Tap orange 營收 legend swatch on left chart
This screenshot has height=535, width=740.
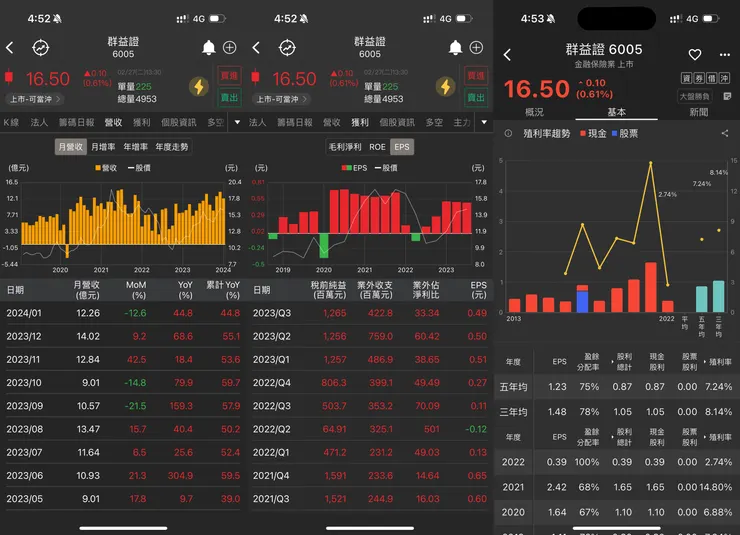click(x=98, y=167)
